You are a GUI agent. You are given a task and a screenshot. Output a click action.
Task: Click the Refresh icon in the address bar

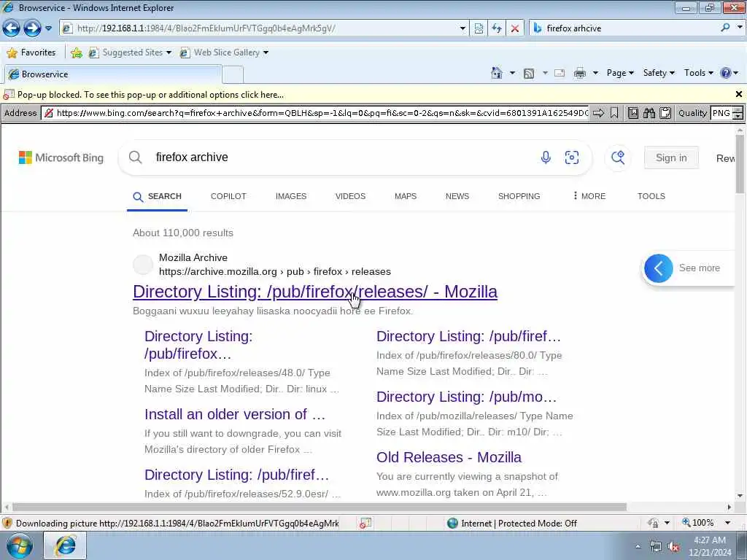[x=496, y=28]
